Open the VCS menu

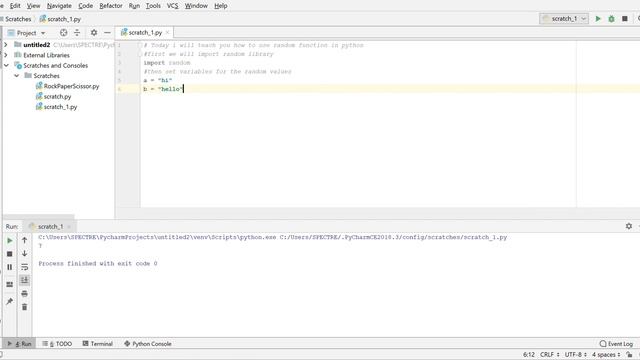(172, 6)
